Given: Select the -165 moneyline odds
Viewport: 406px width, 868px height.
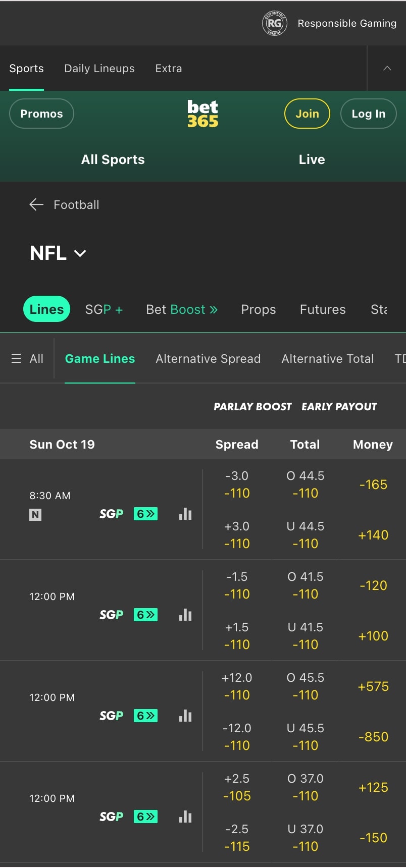Looking at the screenshot, I should [x=373, y=484].
